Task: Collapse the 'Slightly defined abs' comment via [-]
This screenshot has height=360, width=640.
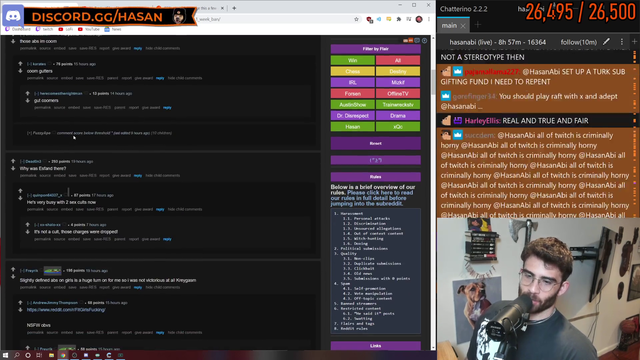Action: pyautogui.click(x=22, y=271)
